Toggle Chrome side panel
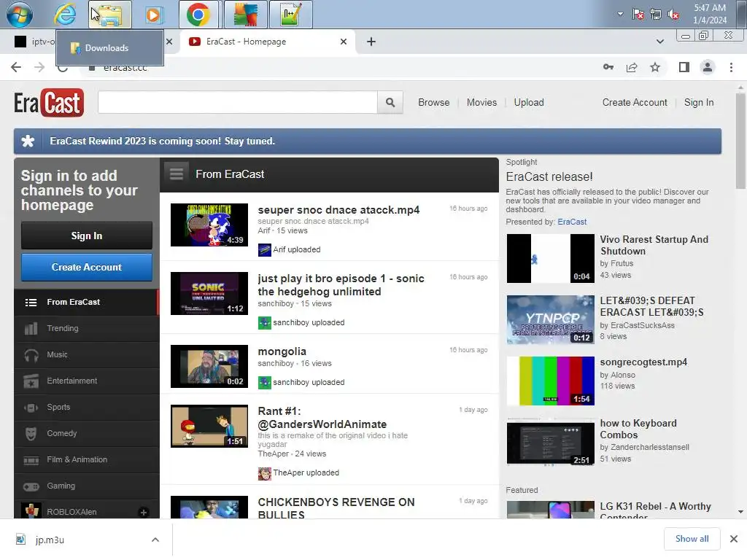The height and width of the screenshot is (560, 747). coord(684,67)
